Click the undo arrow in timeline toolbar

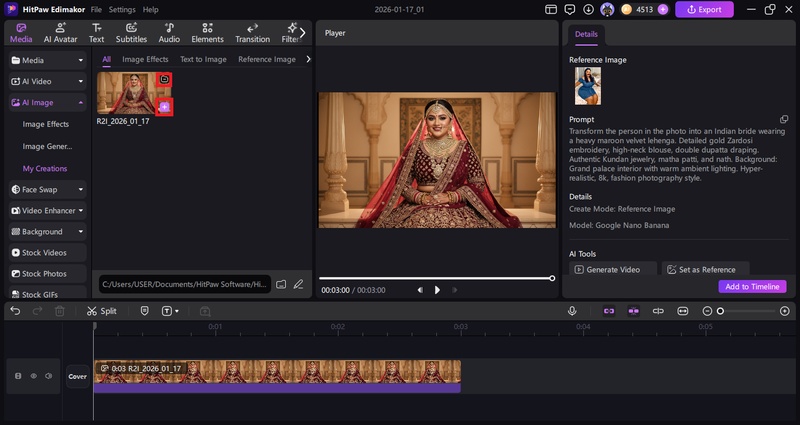point(15,311)
